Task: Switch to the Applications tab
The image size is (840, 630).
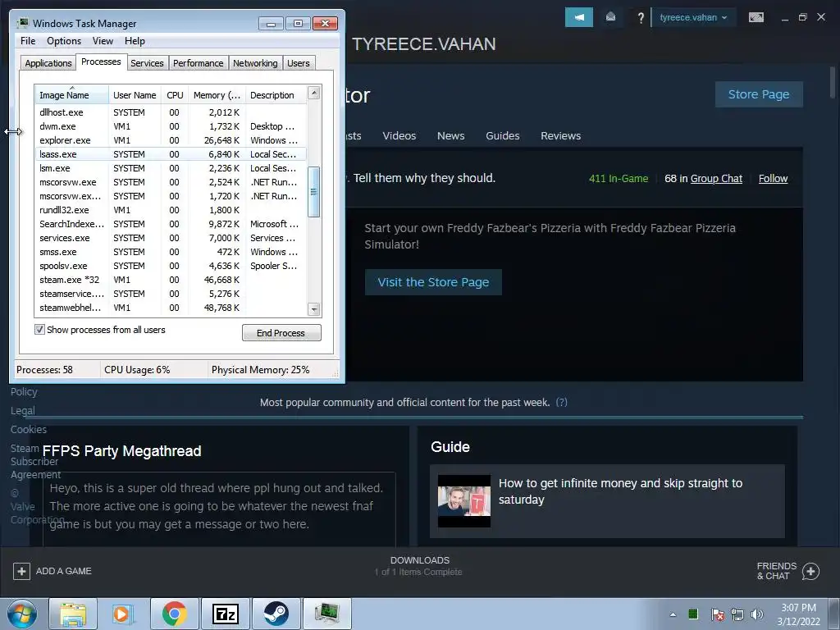Action: (x=48, y=63)
